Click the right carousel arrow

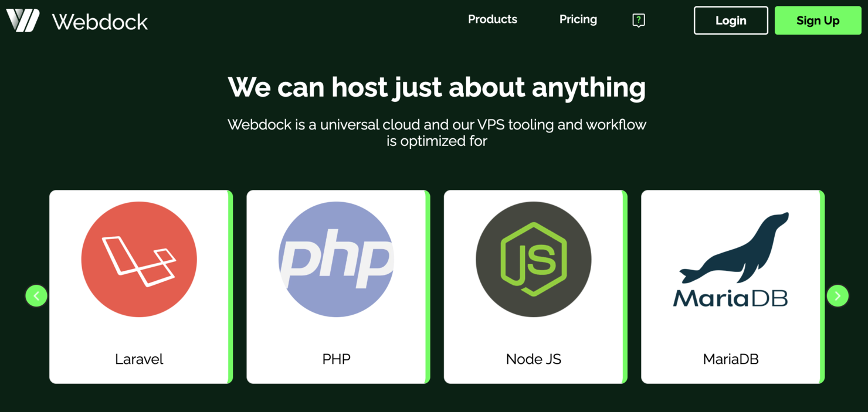(x=838, y=295)
